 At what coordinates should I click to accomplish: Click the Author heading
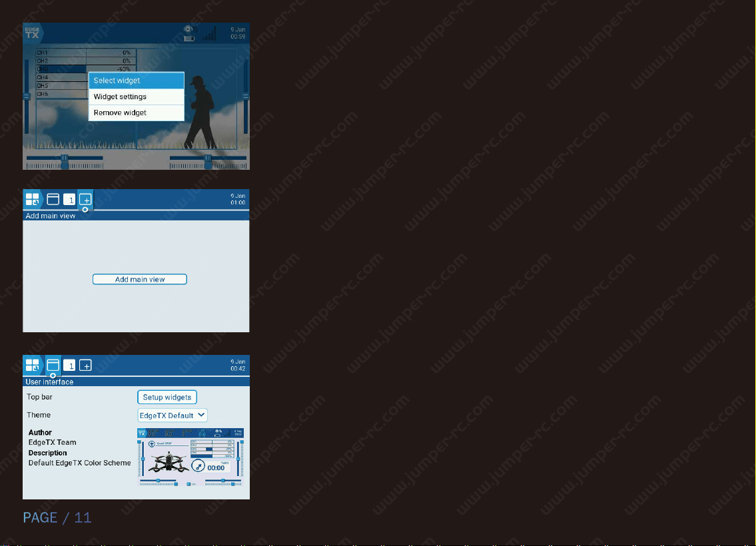coord(40,433)
